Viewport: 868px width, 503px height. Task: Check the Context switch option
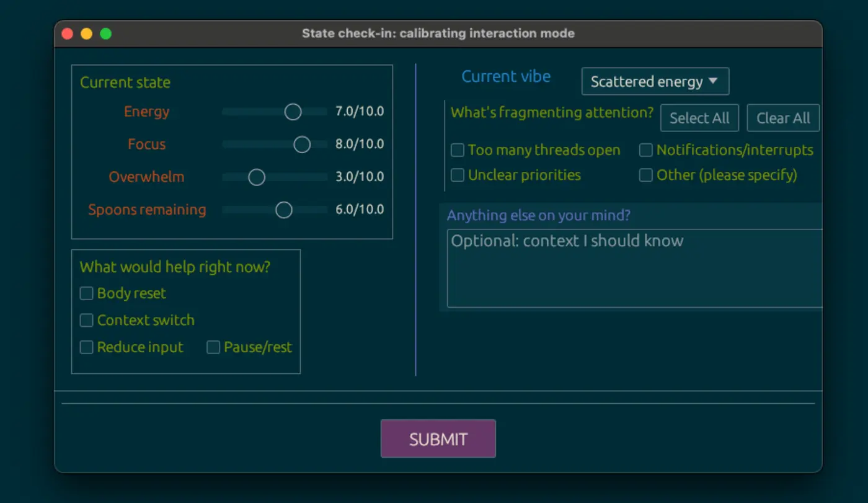tap(86, 321)
